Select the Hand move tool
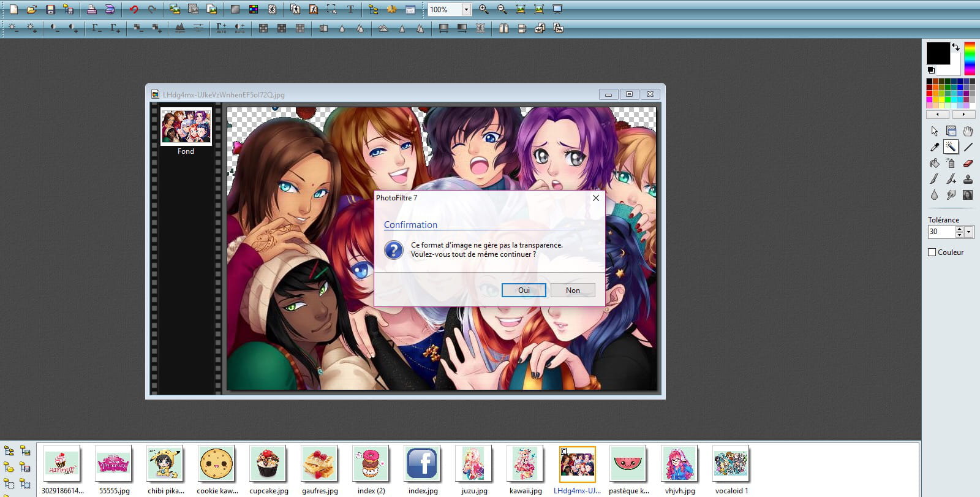 pos(968,131)
